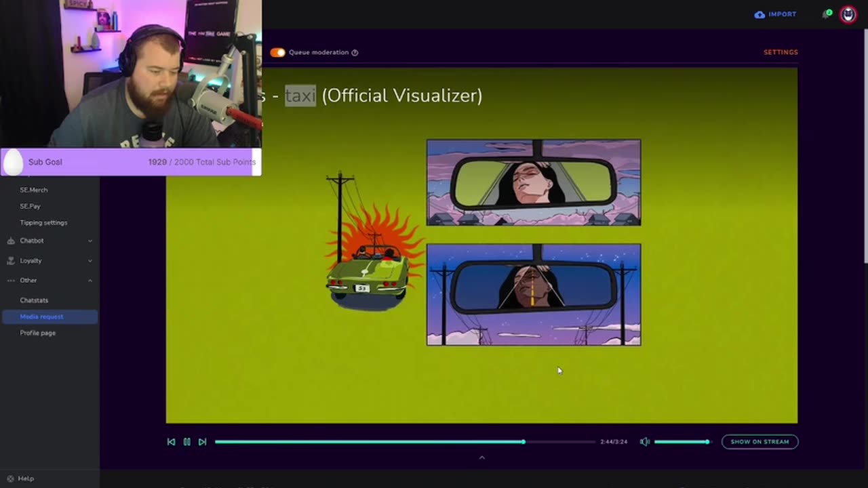The height and width of the screenshot is (488, 868).
Task: Click the Sub Goal progress bar overlay
Action: tap(130, 162)
